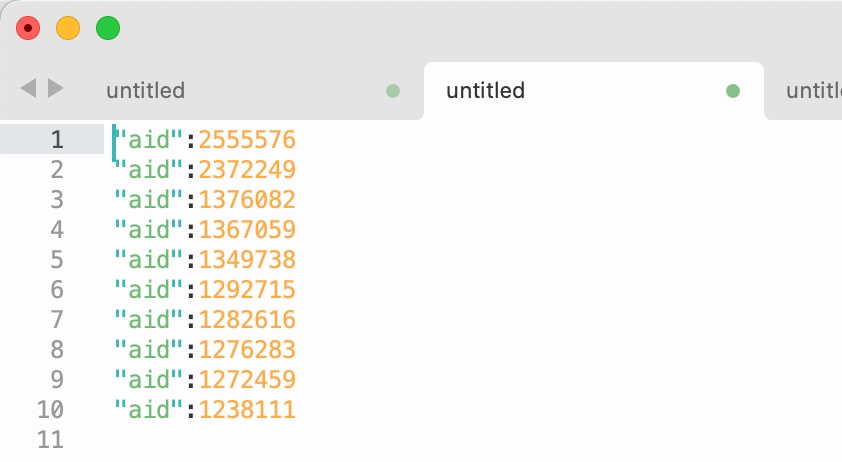842x462 pixels.
Task: Open the partially visible tab at right edge
Action: (813, 91)
